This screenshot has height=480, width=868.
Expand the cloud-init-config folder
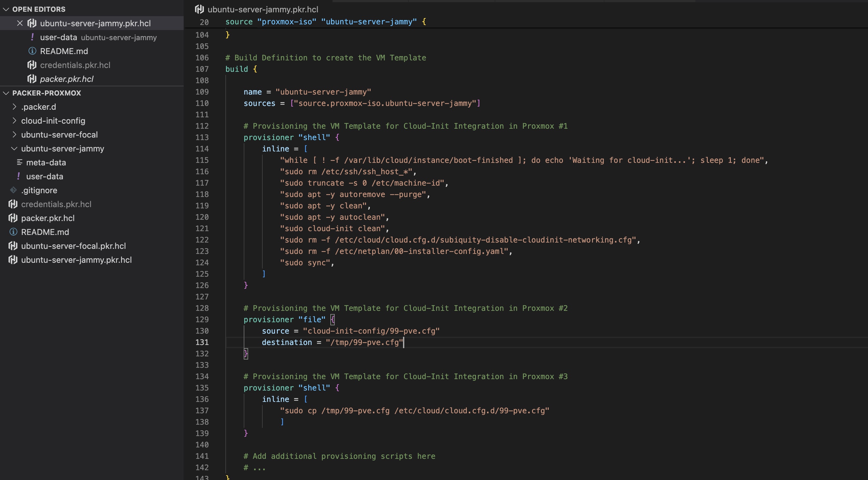(15, 120)
